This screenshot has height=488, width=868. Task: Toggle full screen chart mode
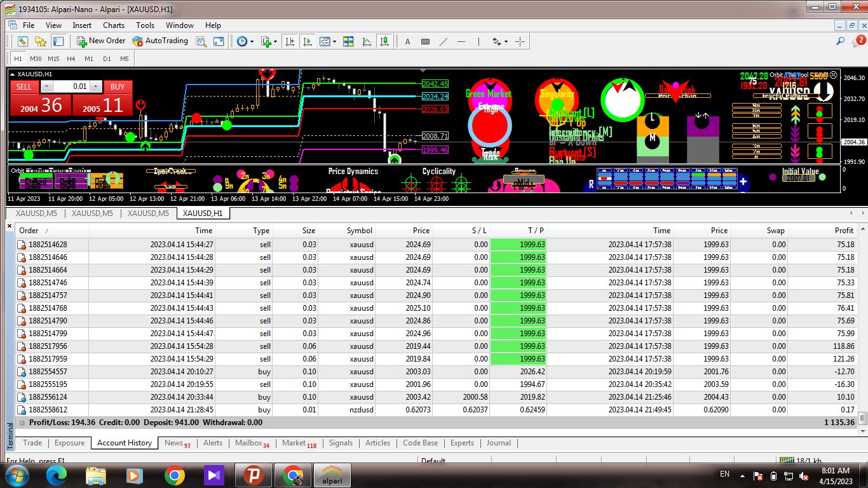(x=219, y=41)
